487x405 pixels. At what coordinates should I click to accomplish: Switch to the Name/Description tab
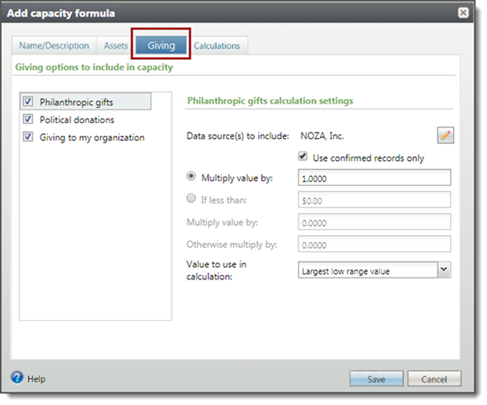pyautogui.click(x=54, y=46)
